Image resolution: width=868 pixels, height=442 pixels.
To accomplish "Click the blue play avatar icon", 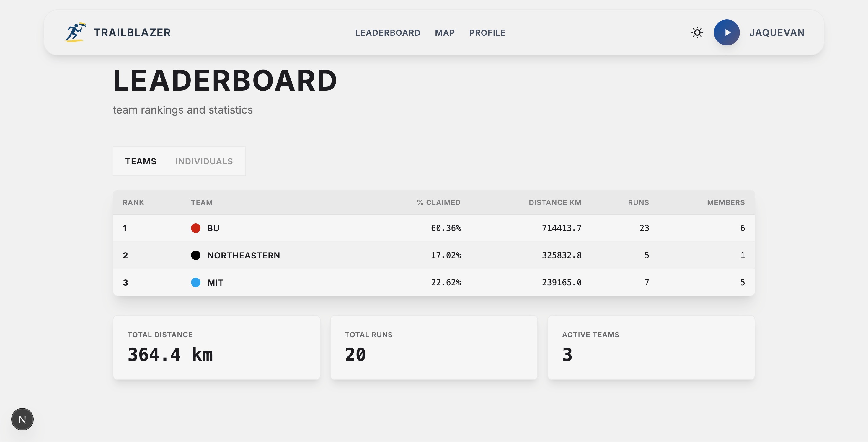I will coord(727,33).
